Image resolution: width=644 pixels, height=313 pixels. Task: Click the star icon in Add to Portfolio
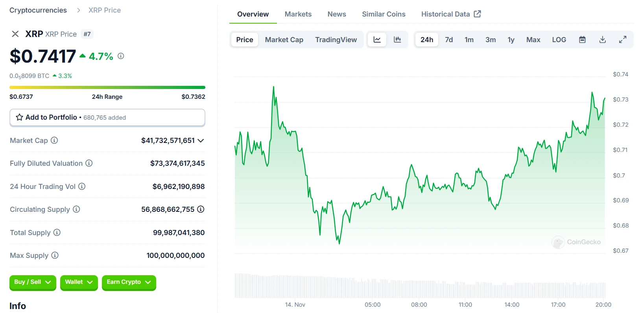tap(19, 117)
